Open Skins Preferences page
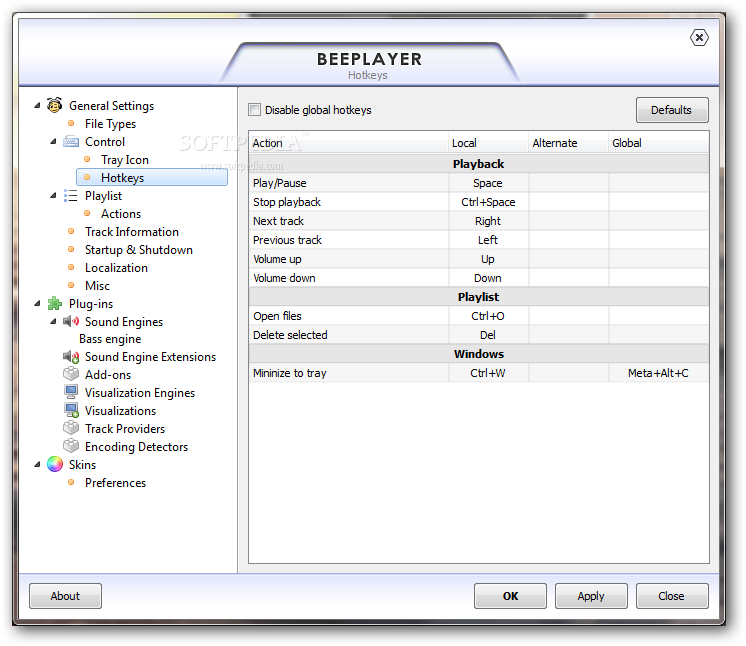The width and height of the screenshot is (746, 646). point(115,483)
